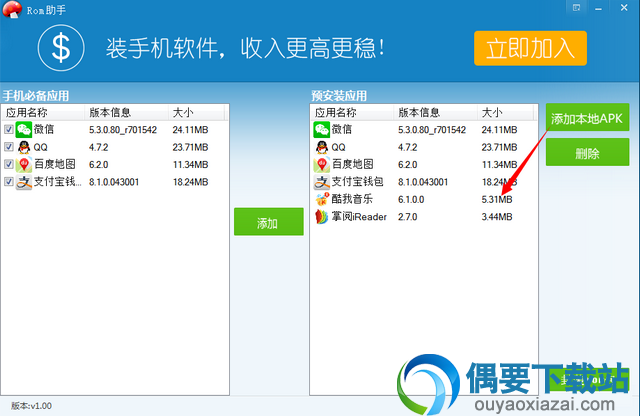The image size is (640, 416).
Task: Select 支付宝钱包 in the preinstalled list
Action: (x=358, y=182)
